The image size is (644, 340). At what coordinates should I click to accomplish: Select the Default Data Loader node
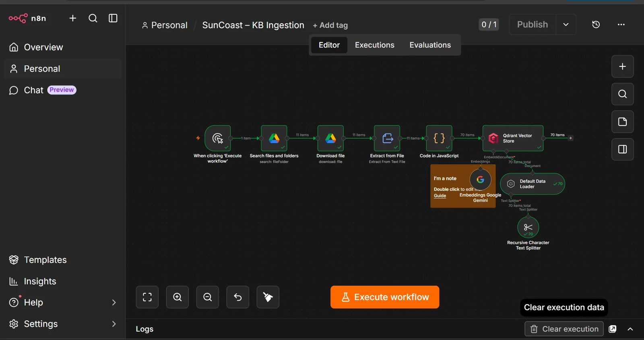pyautogui.click(x=533, y=184)
